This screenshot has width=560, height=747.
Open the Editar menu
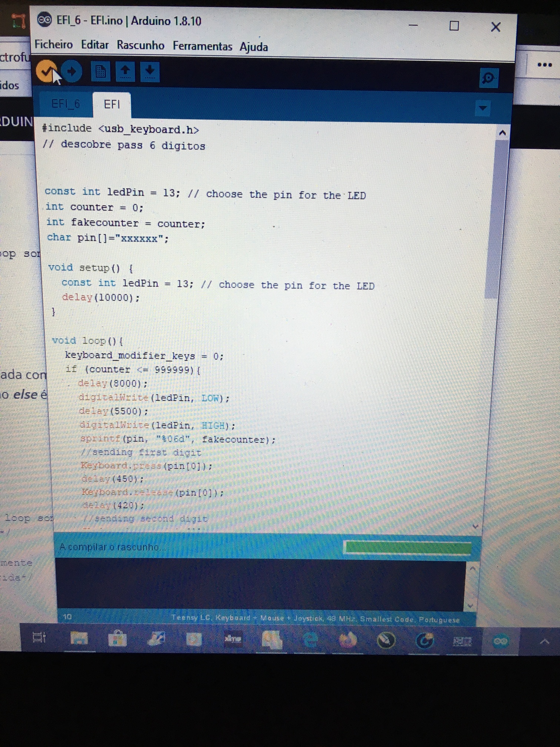click(x=95, y=45)
